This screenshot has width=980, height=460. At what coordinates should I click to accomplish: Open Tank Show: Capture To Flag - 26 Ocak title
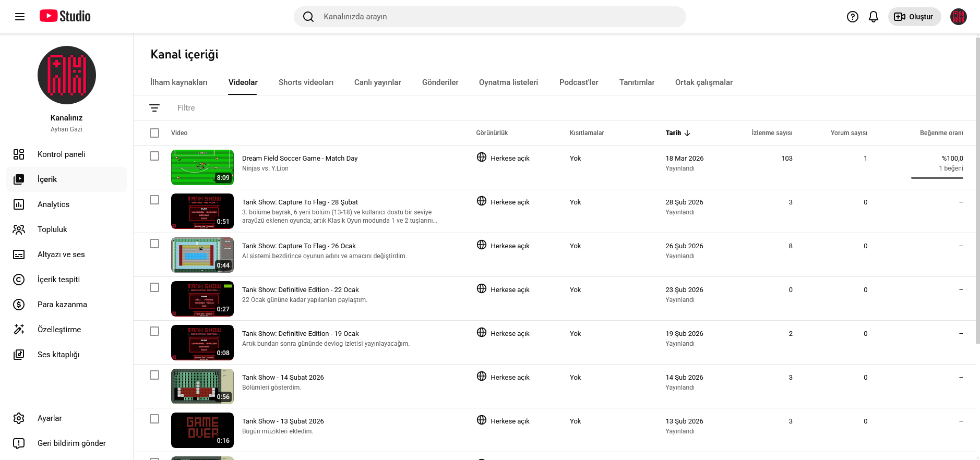[x=298, y=246]
